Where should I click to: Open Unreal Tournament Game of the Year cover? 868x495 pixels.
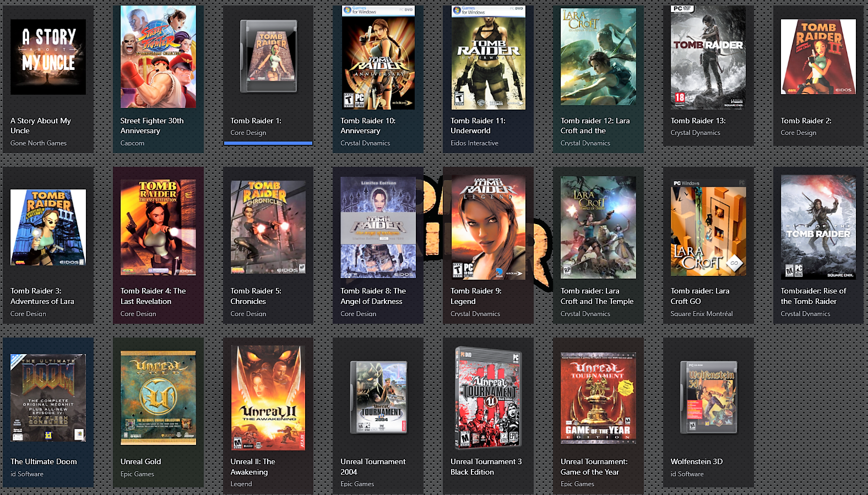coord(598,398)
